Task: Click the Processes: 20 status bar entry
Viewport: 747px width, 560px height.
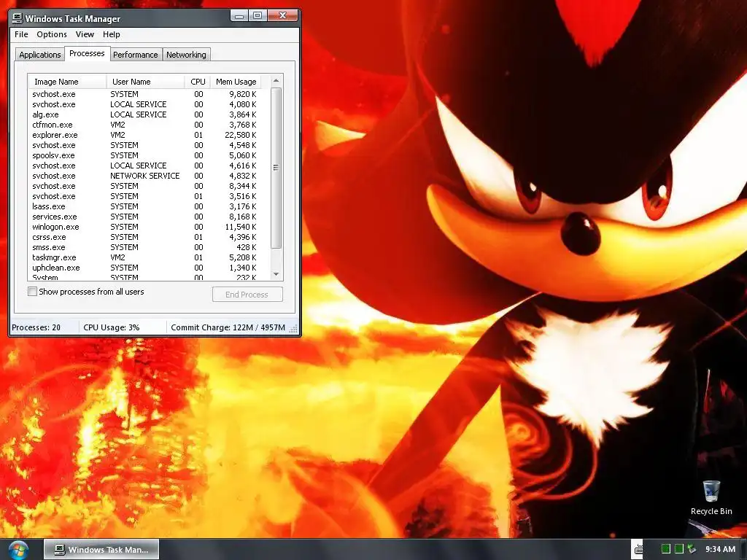Action: tap(36, 327)
